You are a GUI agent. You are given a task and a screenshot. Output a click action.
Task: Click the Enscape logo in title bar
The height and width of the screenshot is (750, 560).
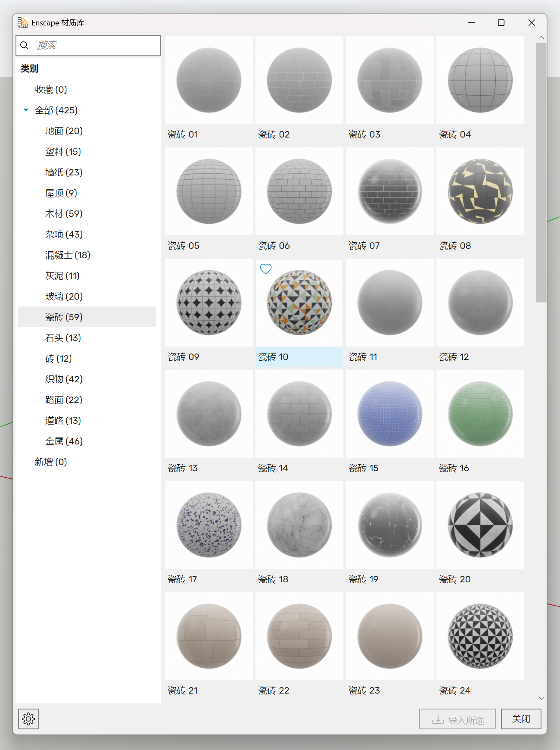22,22
